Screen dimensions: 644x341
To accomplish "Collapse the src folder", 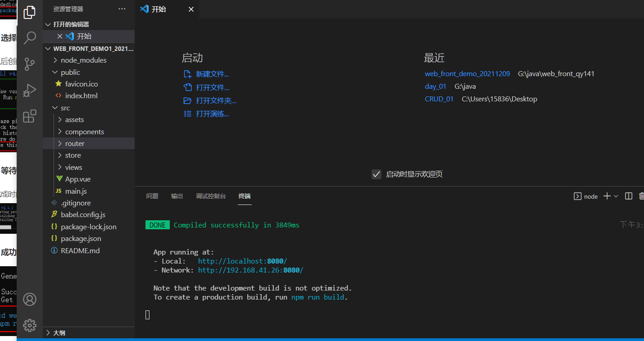I will 55,108.
